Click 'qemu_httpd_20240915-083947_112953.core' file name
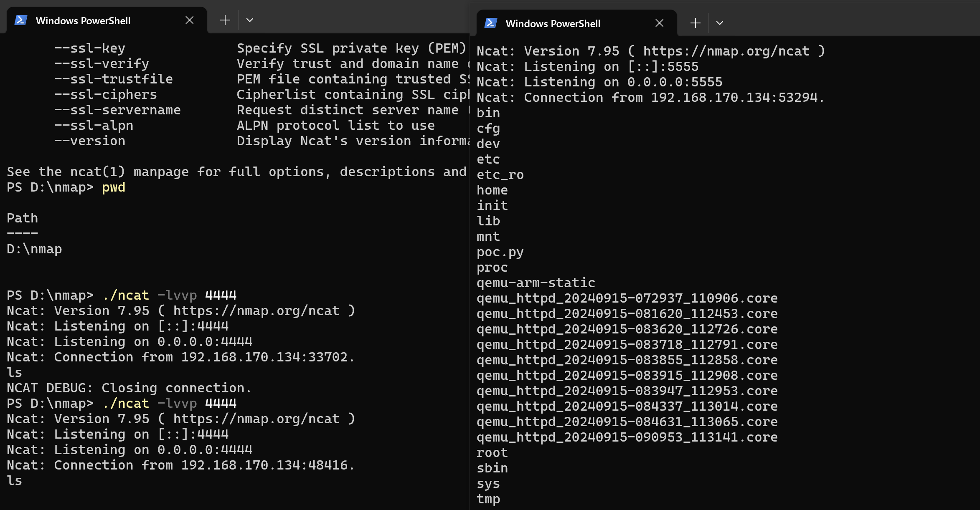The image size is (980, 510). click(627, 391)
